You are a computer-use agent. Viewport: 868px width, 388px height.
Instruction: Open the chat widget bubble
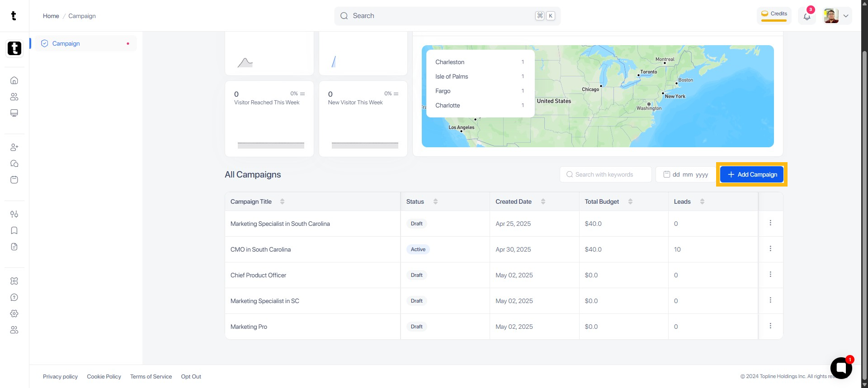(841, 368)
